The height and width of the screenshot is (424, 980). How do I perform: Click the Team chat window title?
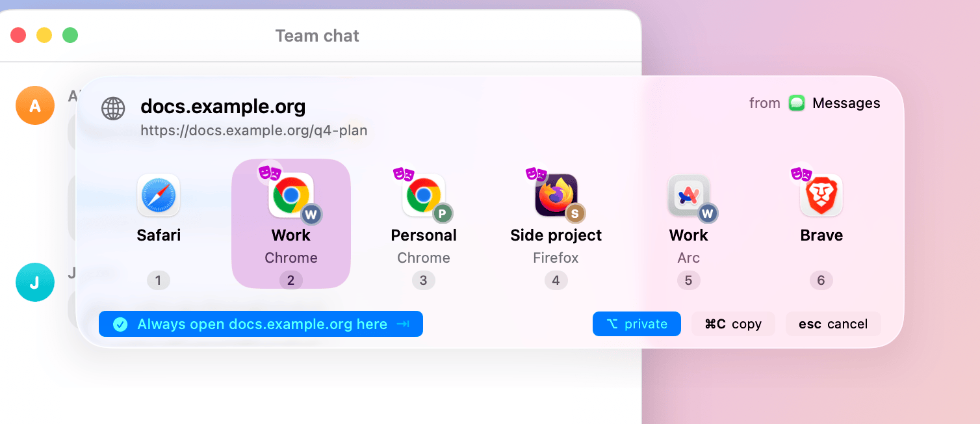317,36
